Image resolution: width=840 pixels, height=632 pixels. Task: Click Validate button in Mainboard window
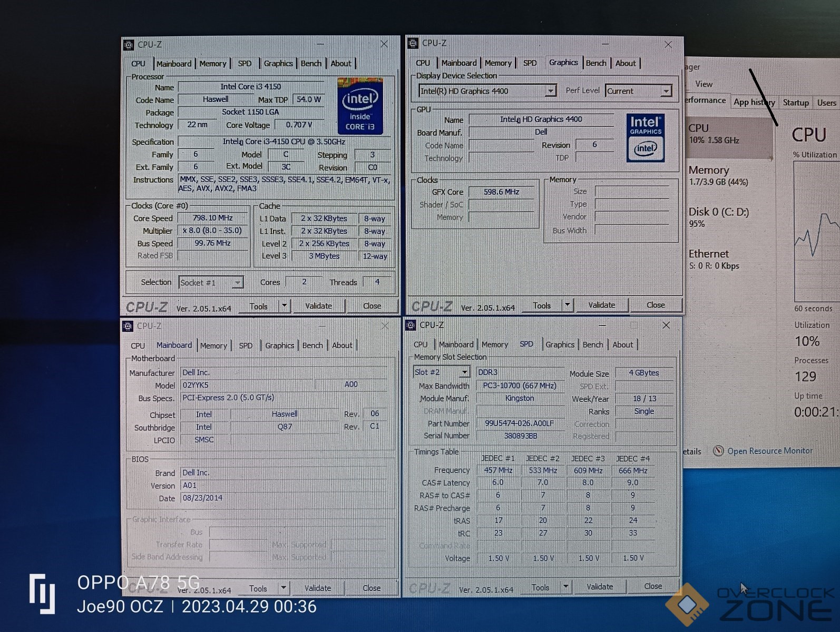318,588
